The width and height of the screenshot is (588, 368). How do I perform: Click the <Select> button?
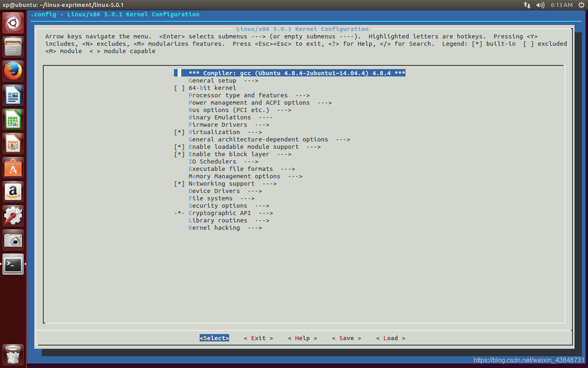[x=214, y=338]
